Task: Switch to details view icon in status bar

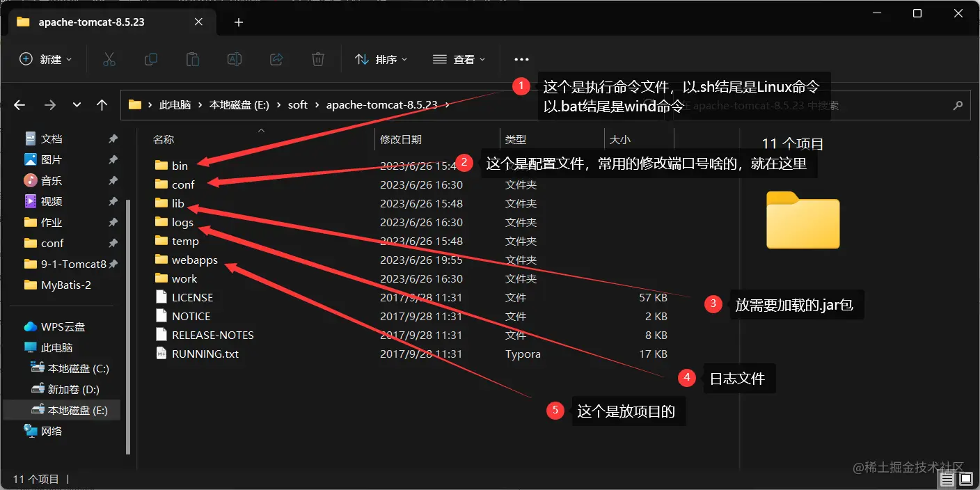Action: click(x=947, y=480)
